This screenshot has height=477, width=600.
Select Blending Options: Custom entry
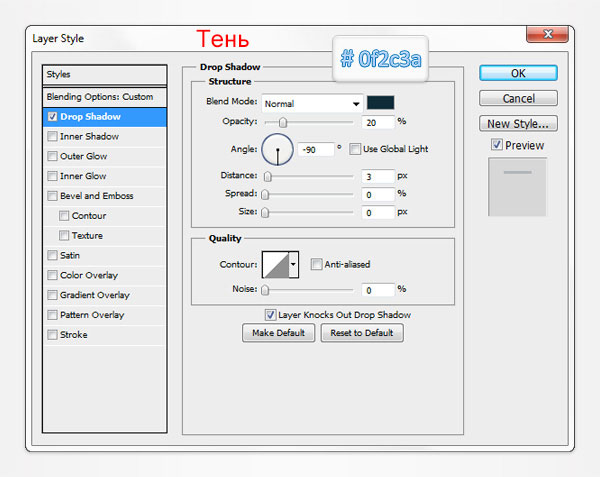[104, 97]
